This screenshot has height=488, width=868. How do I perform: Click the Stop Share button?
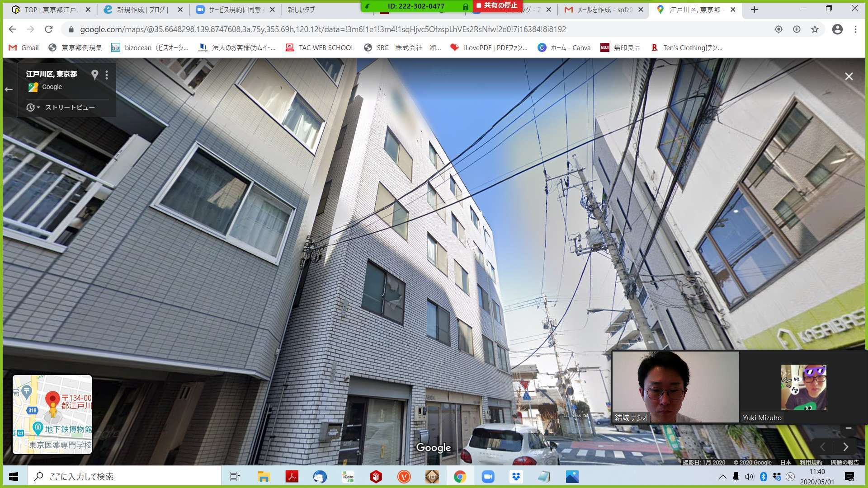[497, 5]
